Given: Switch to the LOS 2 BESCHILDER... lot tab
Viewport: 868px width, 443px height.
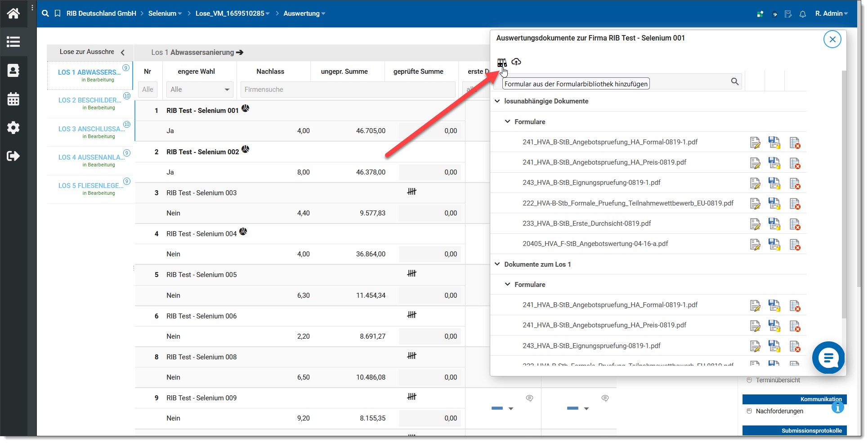Looking at the screenshot, I should tap(89, 101).
